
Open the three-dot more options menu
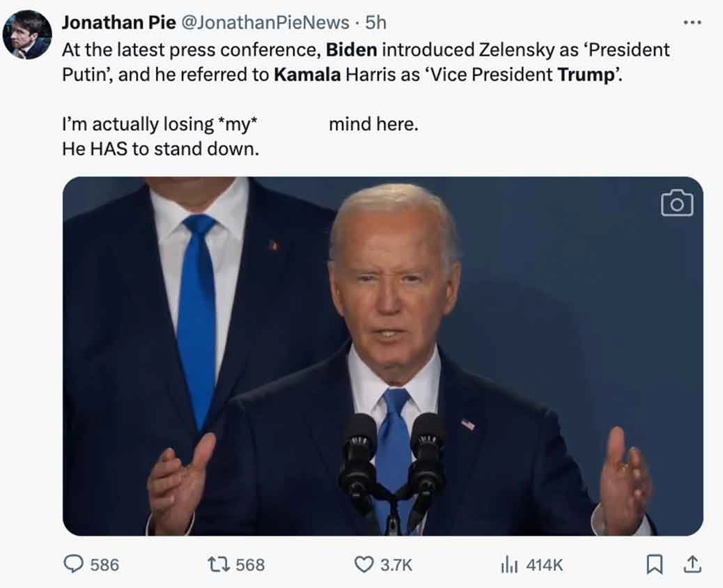(692, 22)
